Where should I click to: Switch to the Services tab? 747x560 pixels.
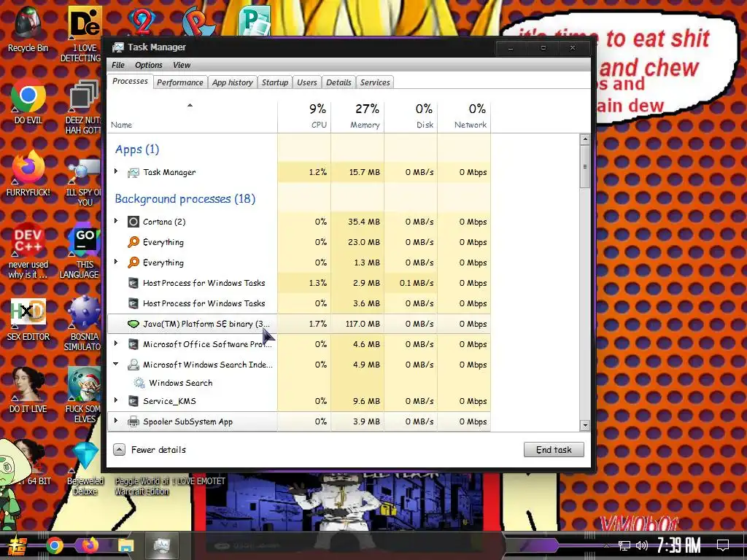tap(375, 82)
